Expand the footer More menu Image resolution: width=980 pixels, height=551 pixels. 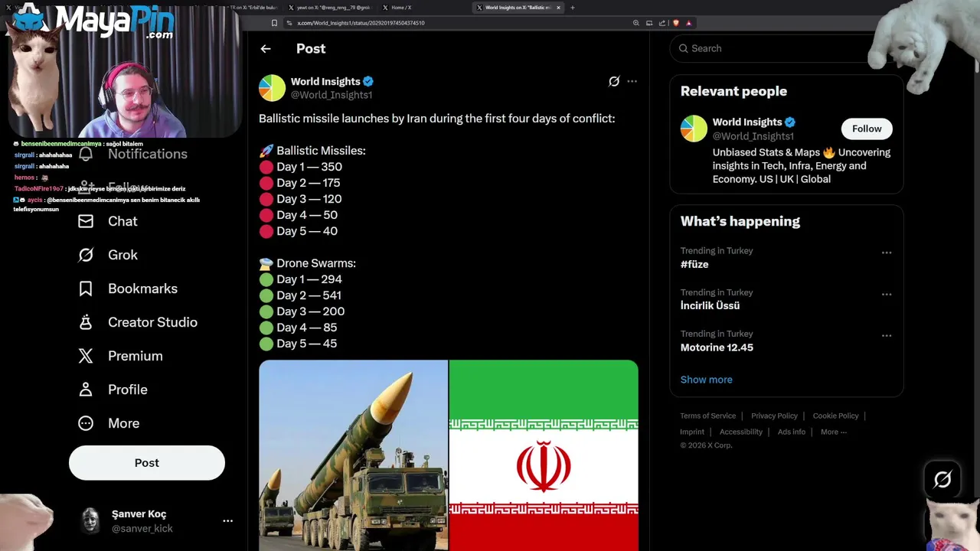(x=833, y=432)
